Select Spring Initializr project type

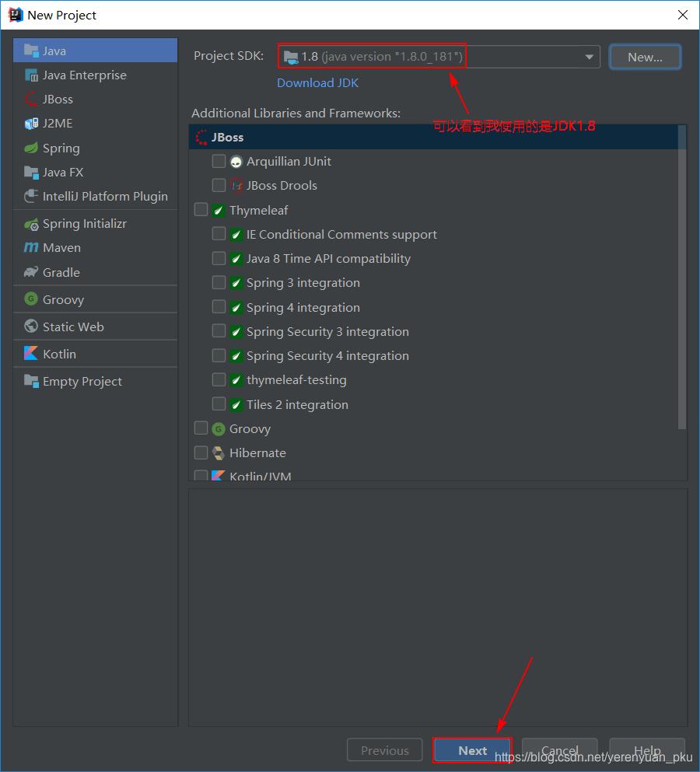[95, 224]
